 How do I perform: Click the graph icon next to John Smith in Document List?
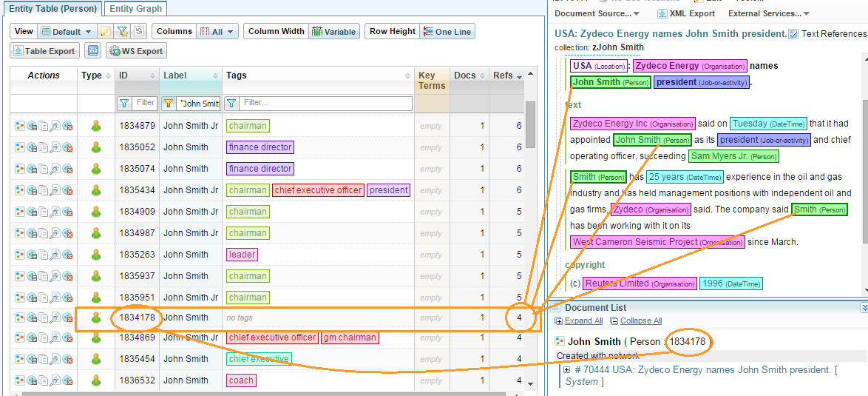click(x=560, y=342)
